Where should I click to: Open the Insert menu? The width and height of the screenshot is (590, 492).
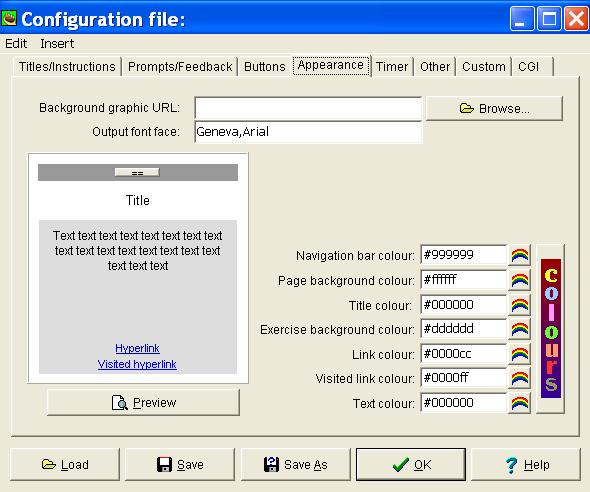click(57, 44)
